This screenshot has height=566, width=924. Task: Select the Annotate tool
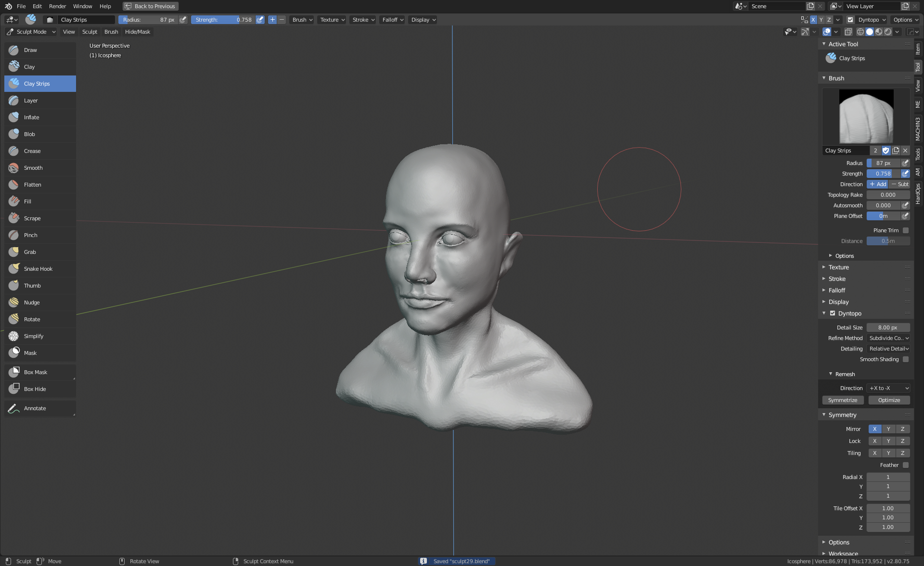point(35,408)
